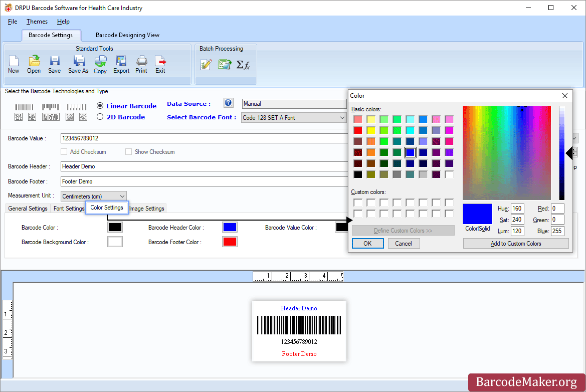Click the Barcode Header Color blue swatch
Screen dimensions: 586x392
(x=230, y=227)
